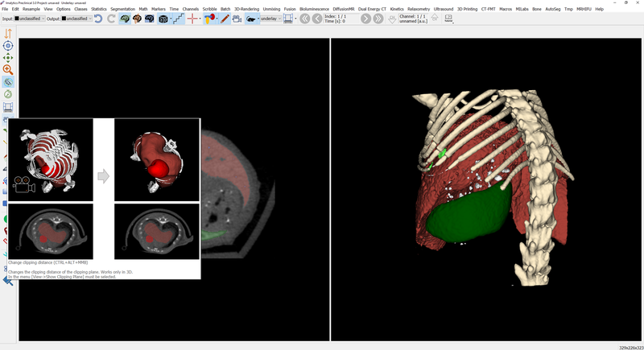
Task: Click the dimensions text in status bar
Action: tap(631, 348)
